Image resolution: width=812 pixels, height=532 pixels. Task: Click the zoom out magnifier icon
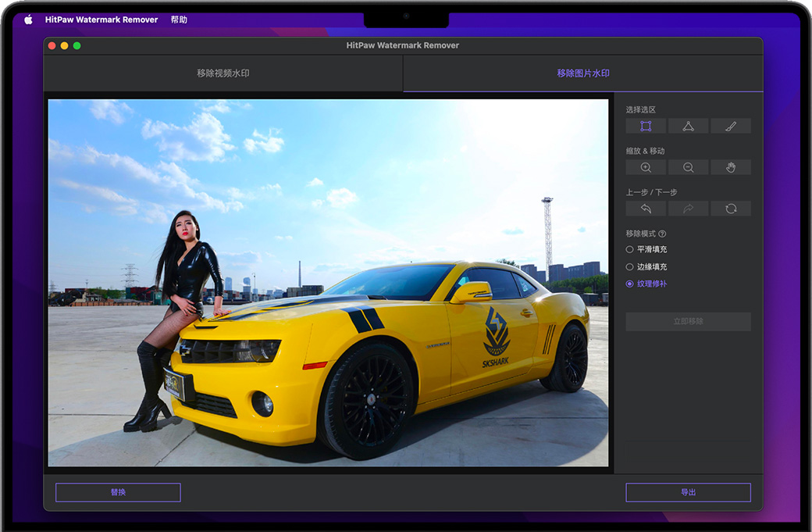688,167
